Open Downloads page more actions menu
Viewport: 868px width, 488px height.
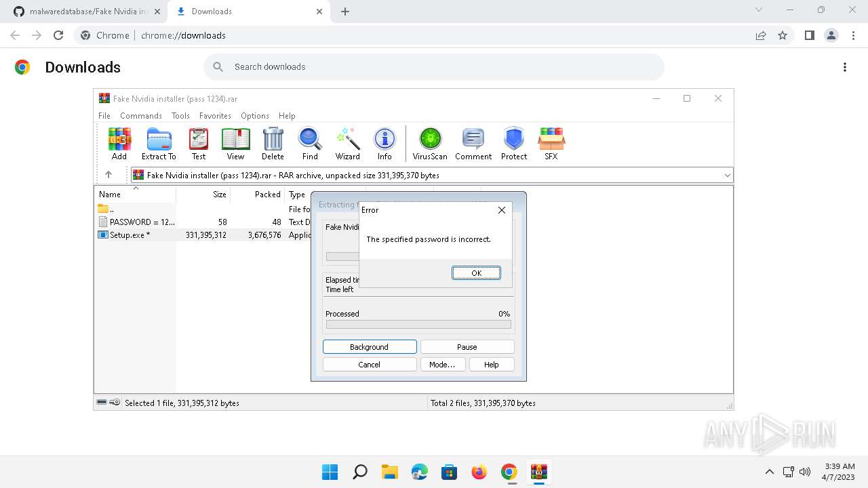[x=845, y=67]
